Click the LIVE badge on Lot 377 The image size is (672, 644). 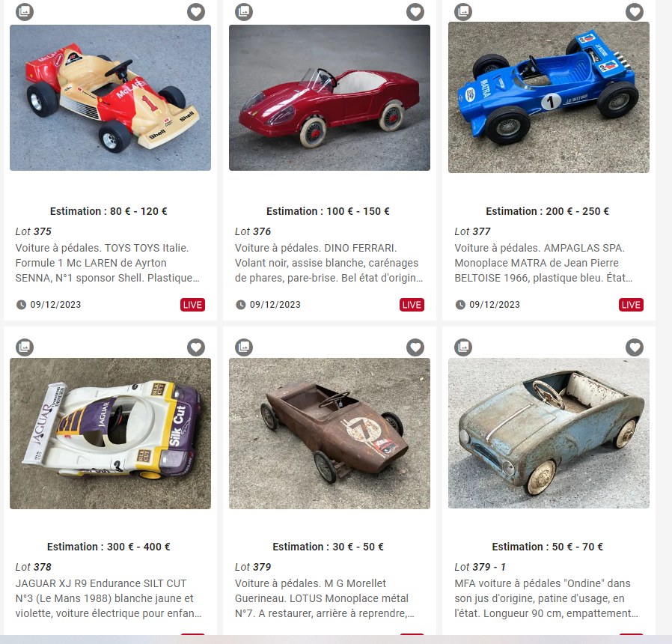coord(632,305)
